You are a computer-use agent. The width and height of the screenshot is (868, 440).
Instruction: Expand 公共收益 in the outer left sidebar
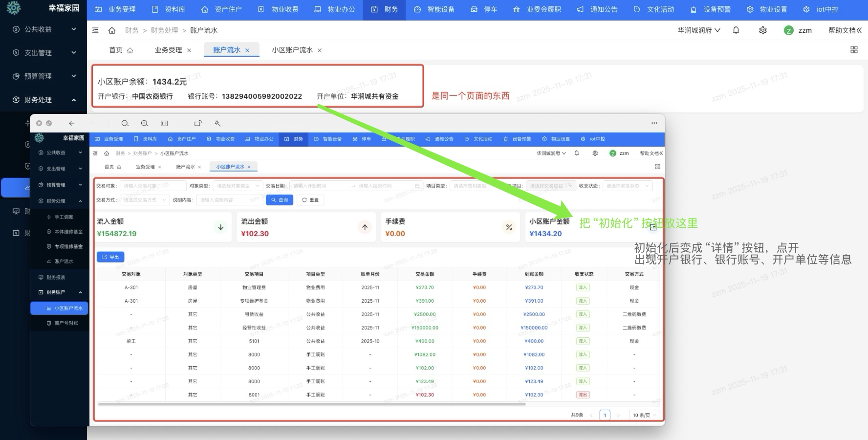pyautogui.click(x=44, y=29)
